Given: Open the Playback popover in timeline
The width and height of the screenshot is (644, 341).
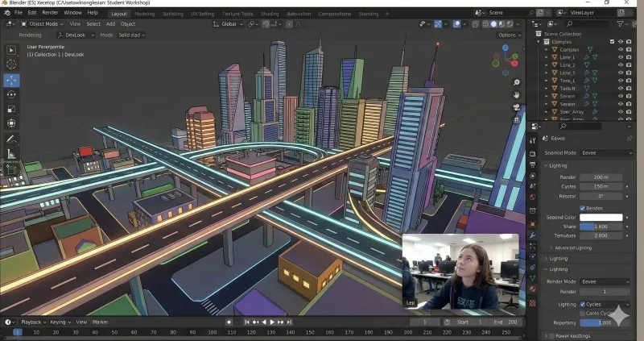Looking at the screenshot, I should 35,322.
